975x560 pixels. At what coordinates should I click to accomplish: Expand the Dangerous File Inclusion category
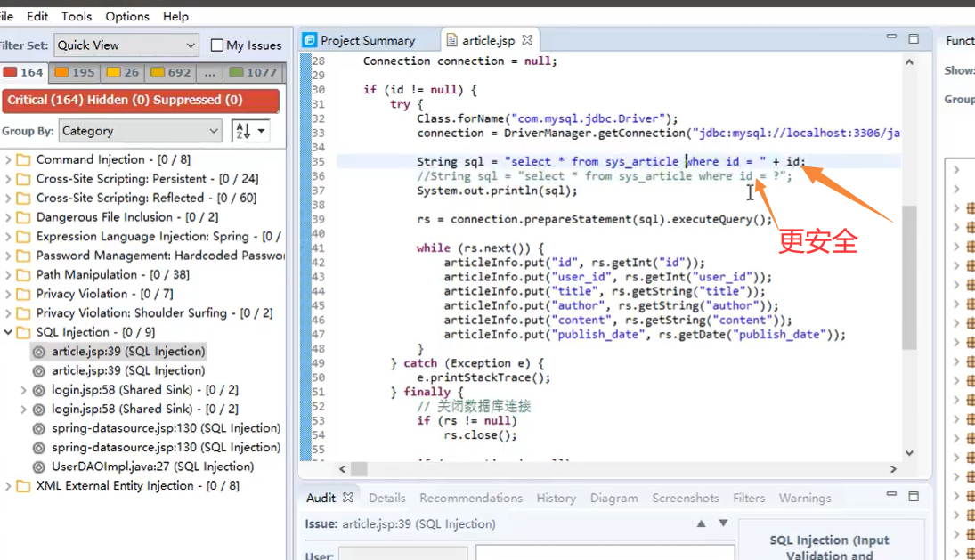tap(8, 217)
